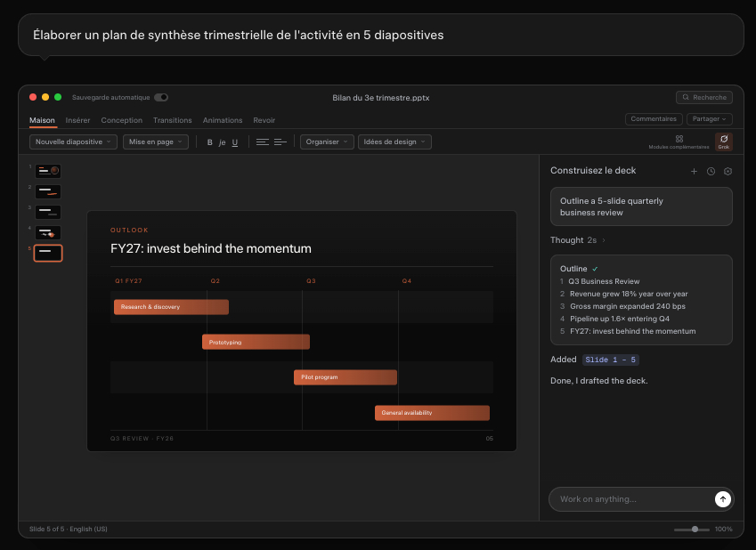This screenshot has width=756, height=550.
Task: Open the Transitions tab
Action: [x=172, y=120]
